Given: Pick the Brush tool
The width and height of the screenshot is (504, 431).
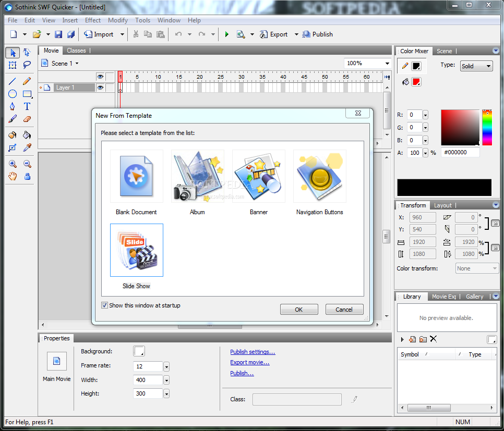Looking at the screenshot, I should 13,119.
